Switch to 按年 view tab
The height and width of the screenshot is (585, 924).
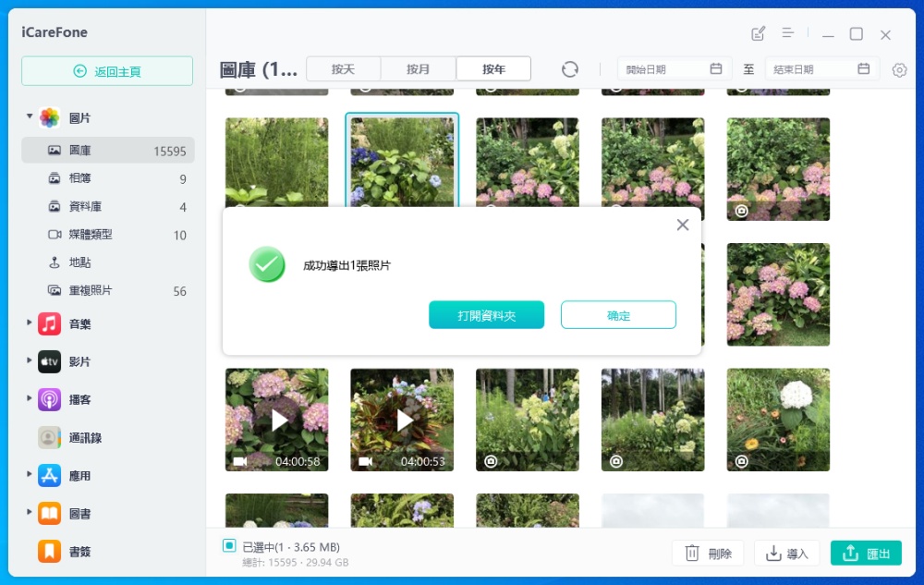pyautogui.click(x=493, y=69)
